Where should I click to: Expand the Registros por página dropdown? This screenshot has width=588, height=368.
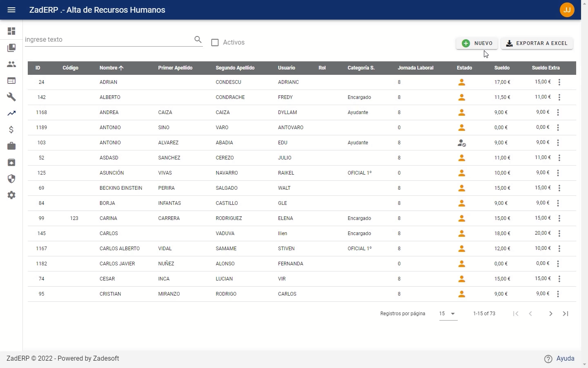pos(448,314)
